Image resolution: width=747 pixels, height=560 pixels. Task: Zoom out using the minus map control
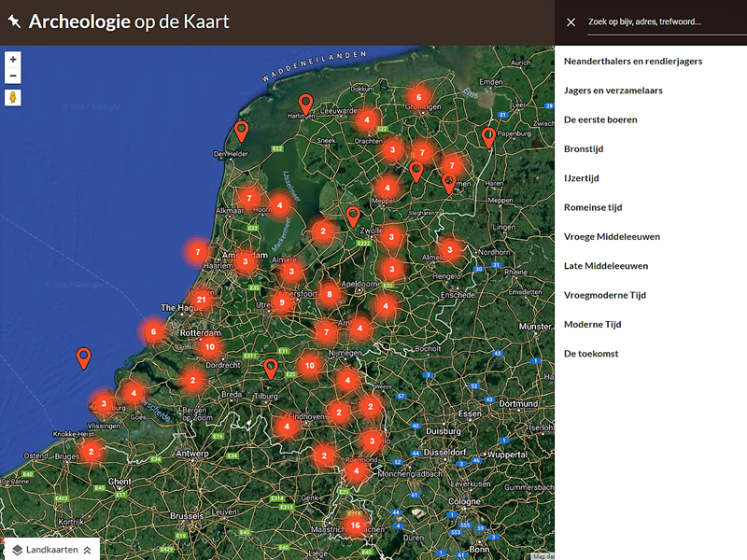[11, 75]
